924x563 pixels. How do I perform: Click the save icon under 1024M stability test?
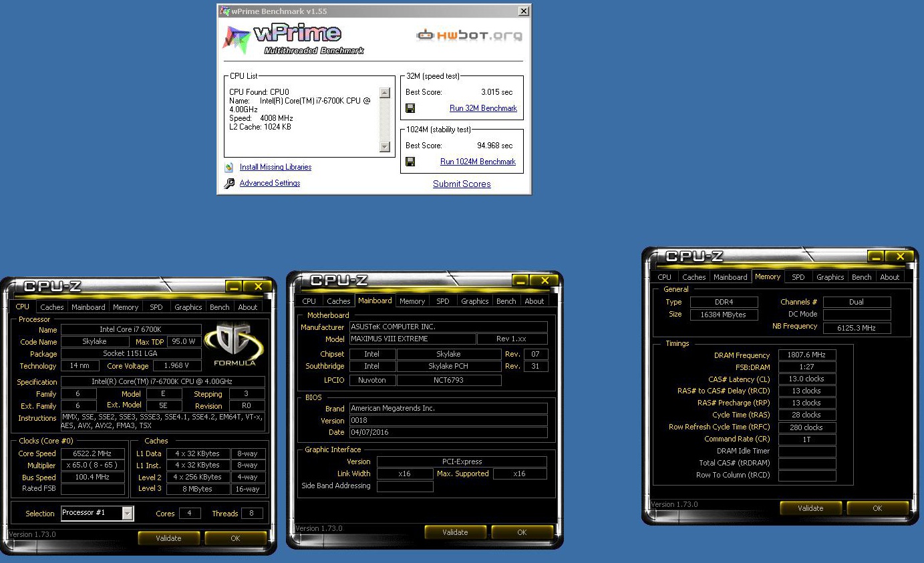(410, 162)
